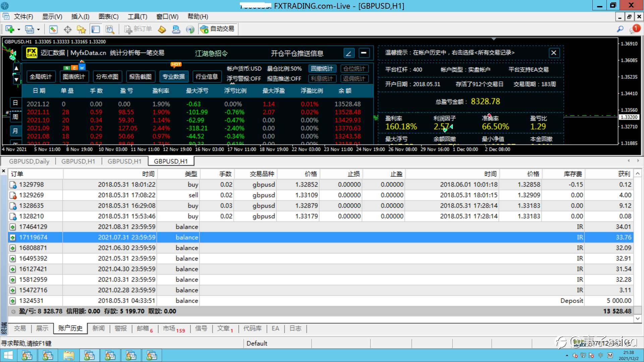
Task: Collapse the MyfxData panel with minus button
Action: tap(364, 53)
